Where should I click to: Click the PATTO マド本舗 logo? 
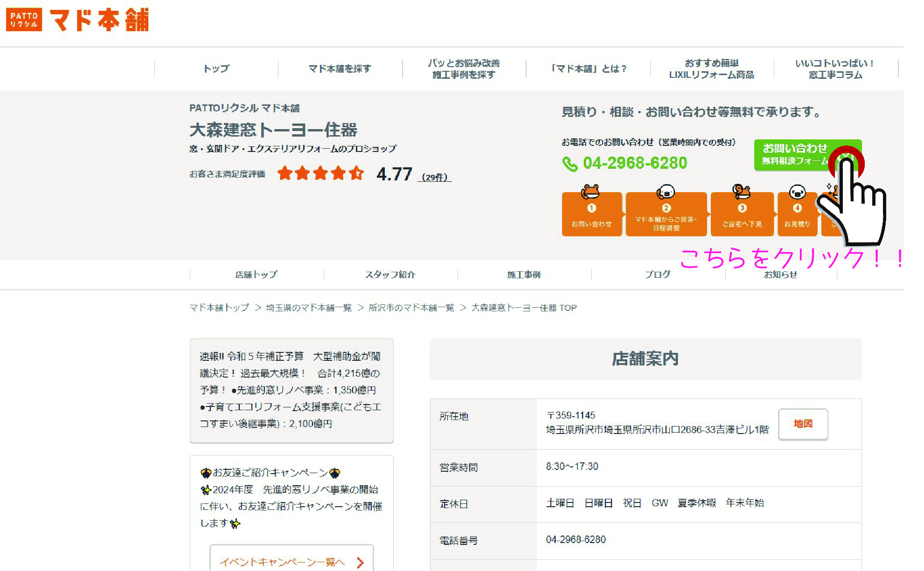coord(77,20)
